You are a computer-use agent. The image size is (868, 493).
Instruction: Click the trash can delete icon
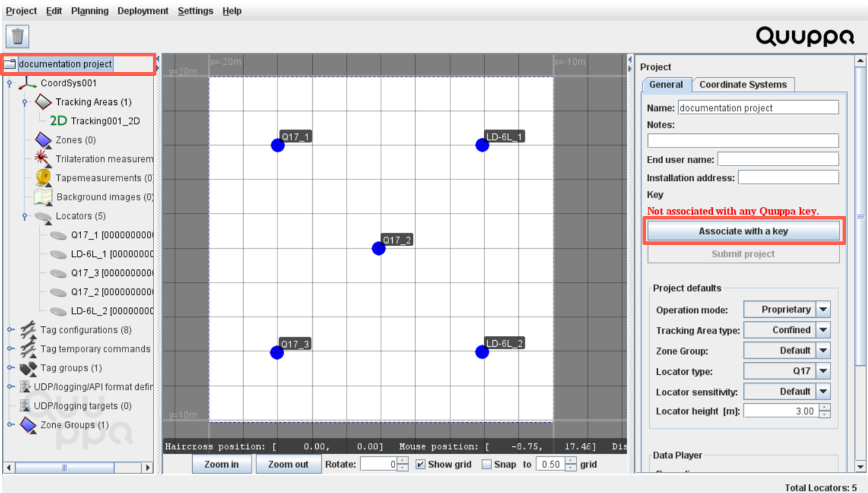(x=18, y=36)
